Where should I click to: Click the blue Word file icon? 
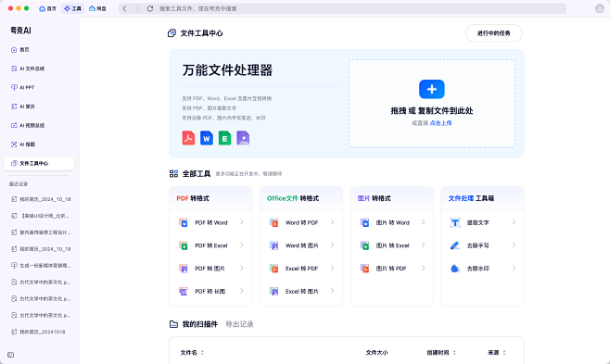pos(207,138)
